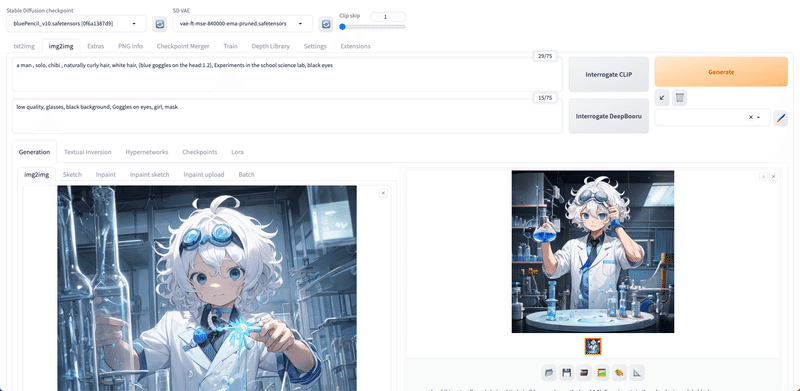Adjust the Clip skip slider
Image resolution: width=800 pixels, height=391 pixels.
pyautogui.click(x=372, y=27)
